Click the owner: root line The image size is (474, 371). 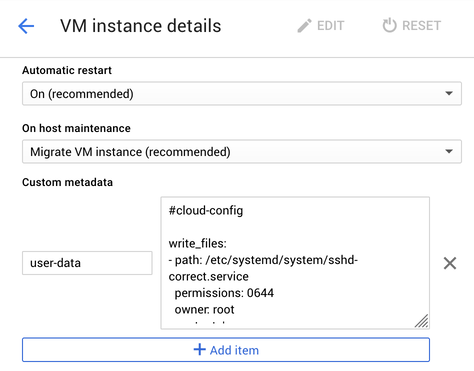click(204, 310)
